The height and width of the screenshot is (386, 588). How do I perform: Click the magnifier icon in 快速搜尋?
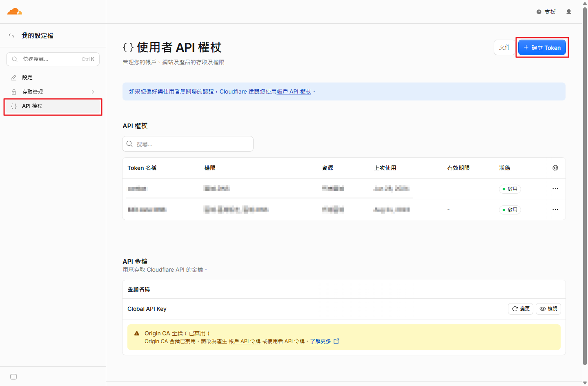point(15,59)
